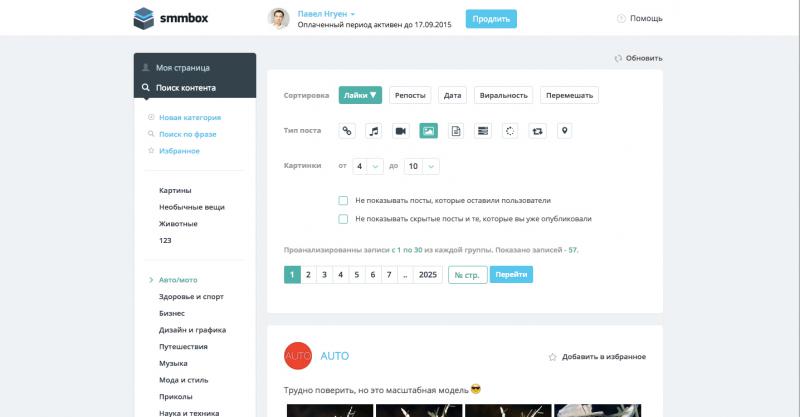800x417 pixels.
Task: Open the 'от 4' images dropdown
Action: point(368,166)
